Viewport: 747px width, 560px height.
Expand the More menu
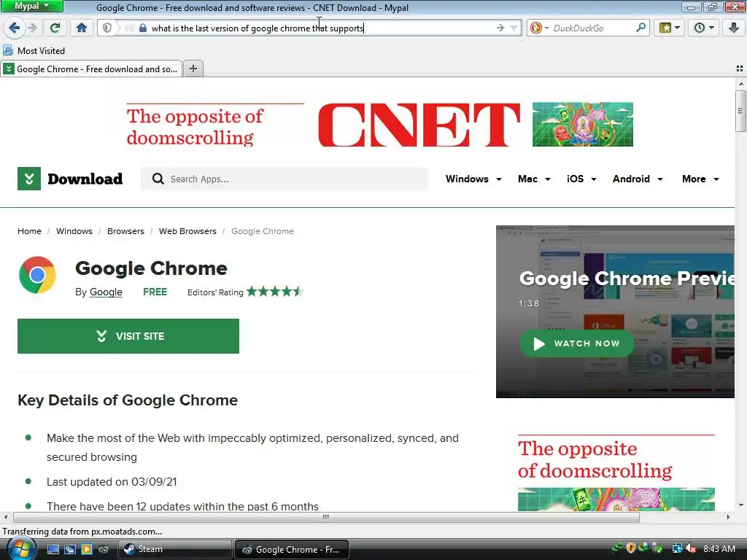(700, 179)
